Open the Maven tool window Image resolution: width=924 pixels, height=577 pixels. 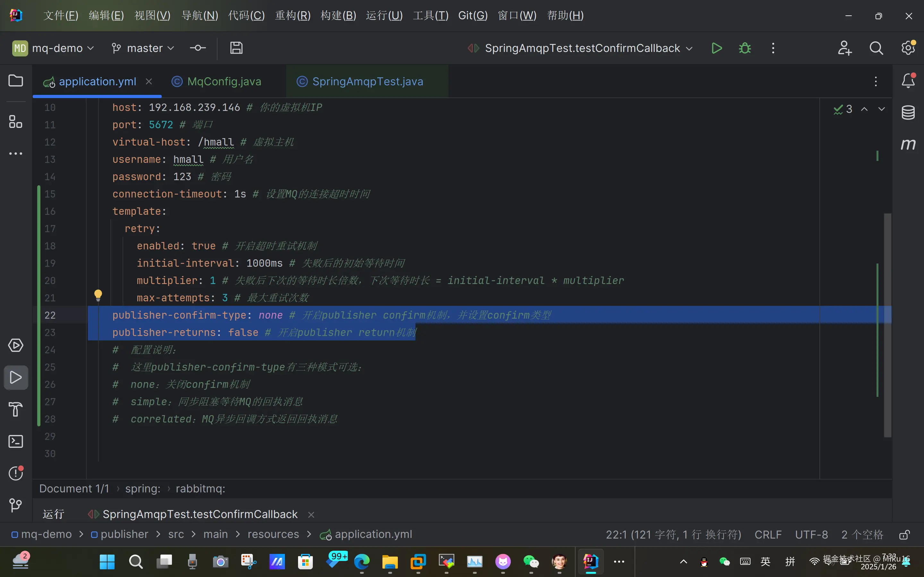(908, 145)
